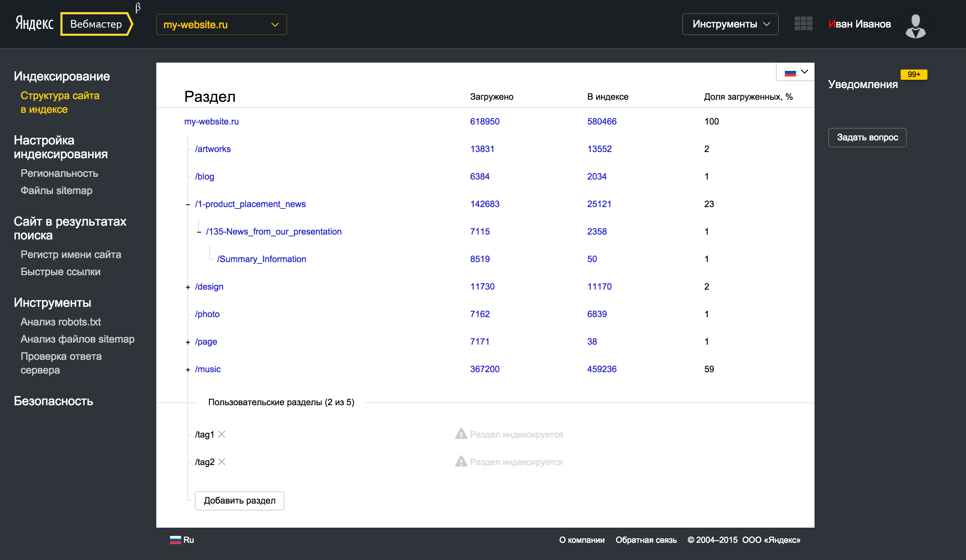Open the Уведомления panel heading
This screenshot has height=560, width=966.
point(862,84)
